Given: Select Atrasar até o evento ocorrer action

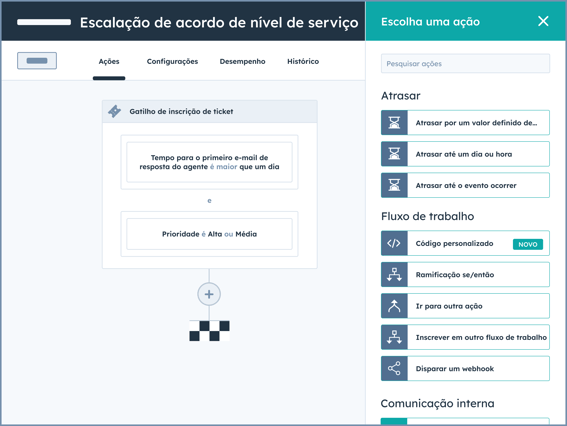Looking at the screenshot, I should [x=465, y=185].
